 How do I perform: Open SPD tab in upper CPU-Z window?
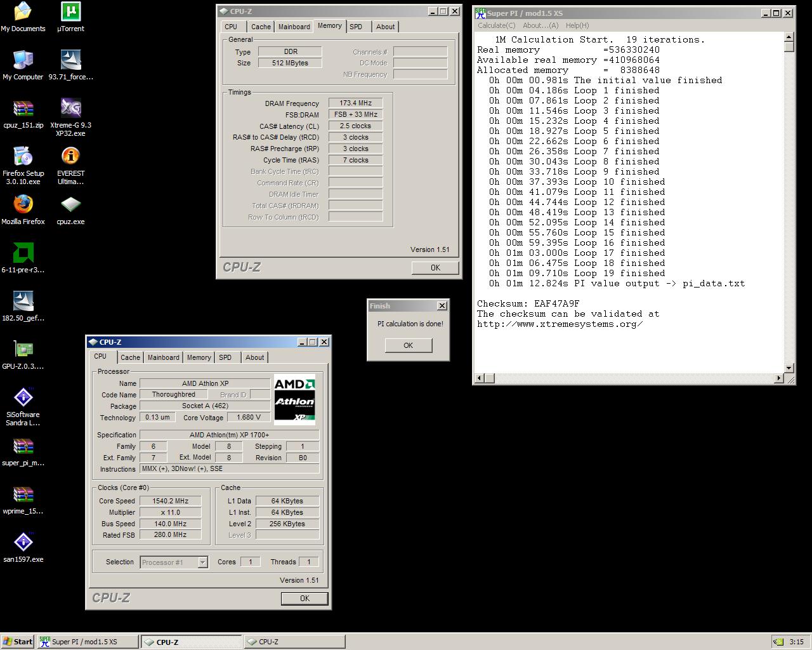[356, 27]
